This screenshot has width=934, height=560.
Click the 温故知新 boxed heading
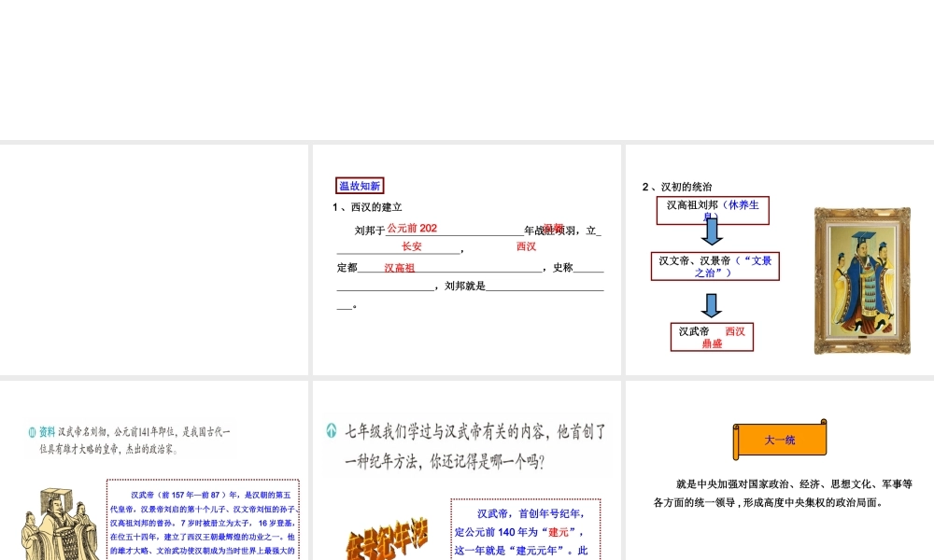pyautogui.click(x=360, y=186)
